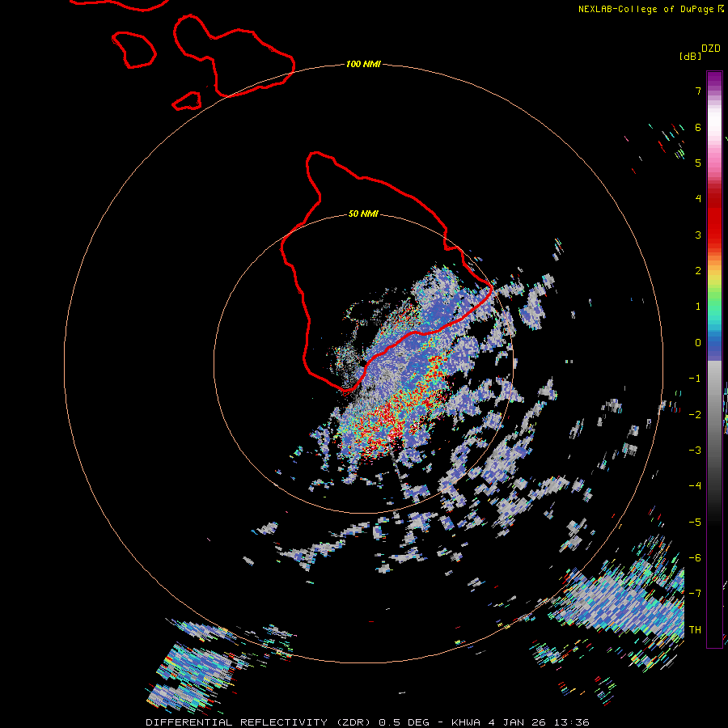Select the "-6" value on color scale
Screen dimensions: 728x728
click(695, 558)
